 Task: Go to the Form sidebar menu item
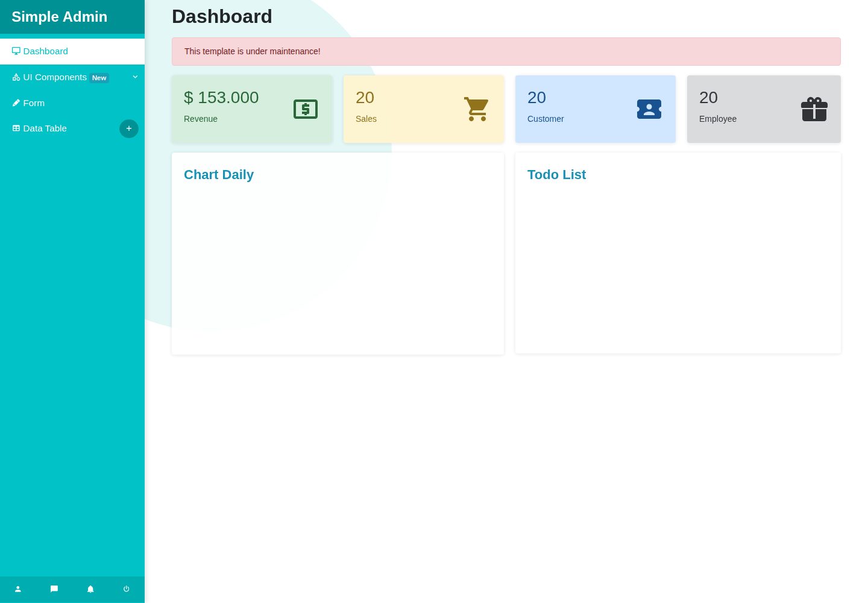[x=72, y=103]
